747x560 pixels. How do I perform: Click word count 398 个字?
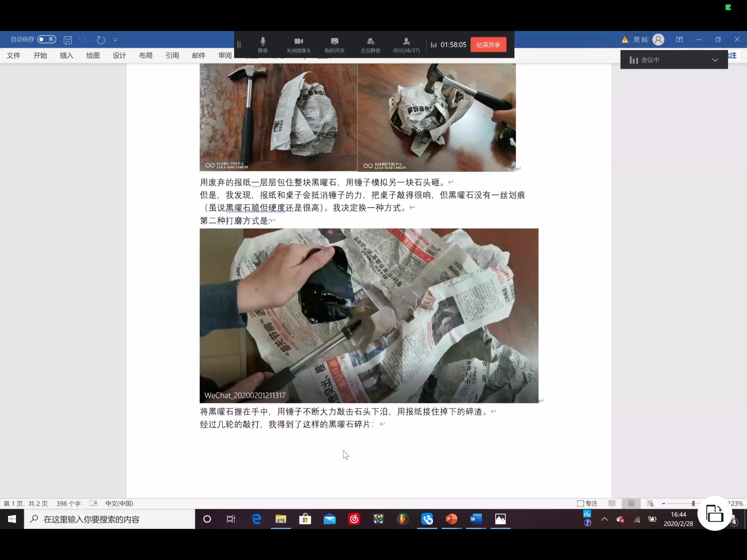click(69, 503)
